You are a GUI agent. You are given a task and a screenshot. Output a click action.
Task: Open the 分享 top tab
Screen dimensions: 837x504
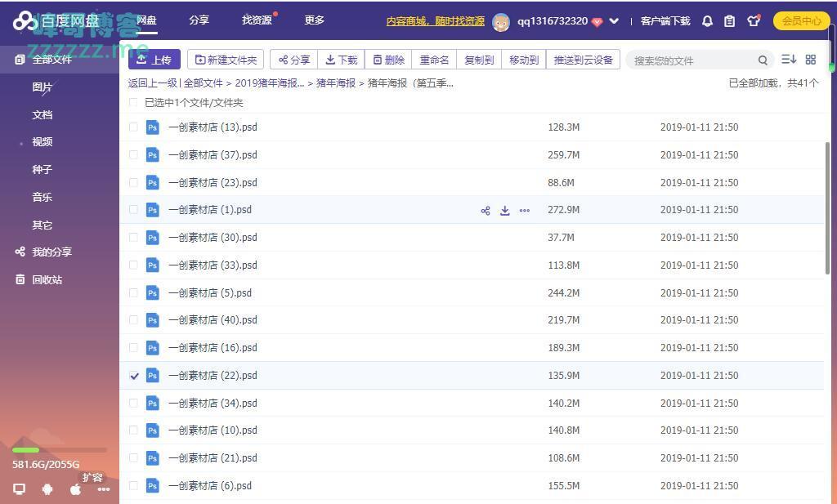pyautogui.click(x=199, y=20)
